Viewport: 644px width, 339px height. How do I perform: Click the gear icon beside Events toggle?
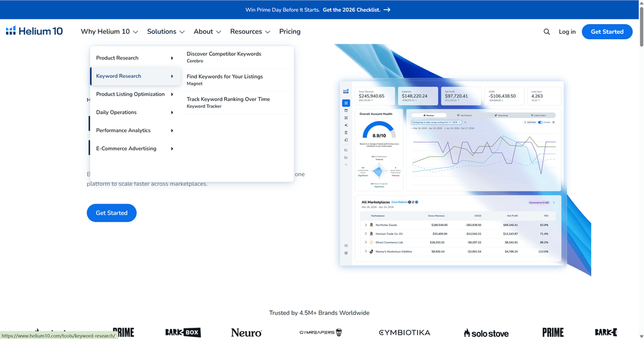553,122
